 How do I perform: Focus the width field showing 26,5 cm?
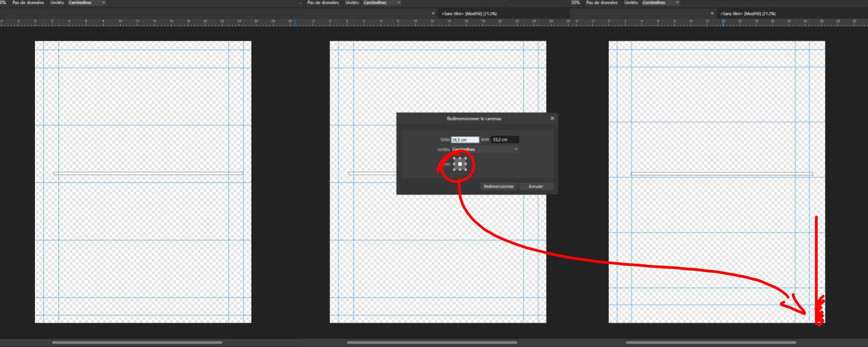click(x=465, y=140)
